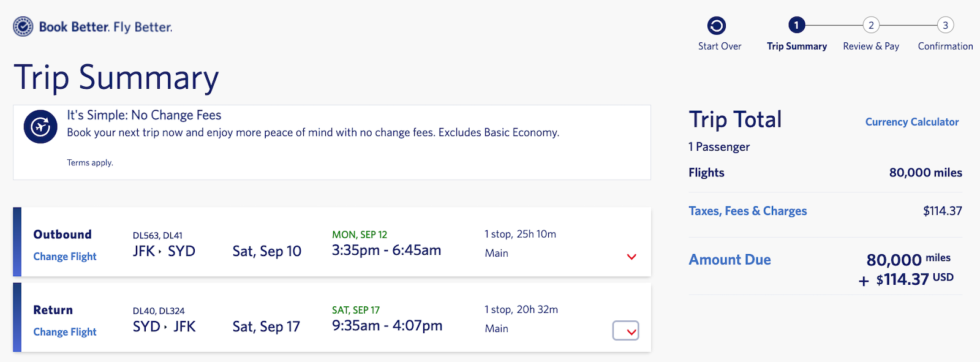Click the Terms apply link
980x362 pixels.
[90, 162]
